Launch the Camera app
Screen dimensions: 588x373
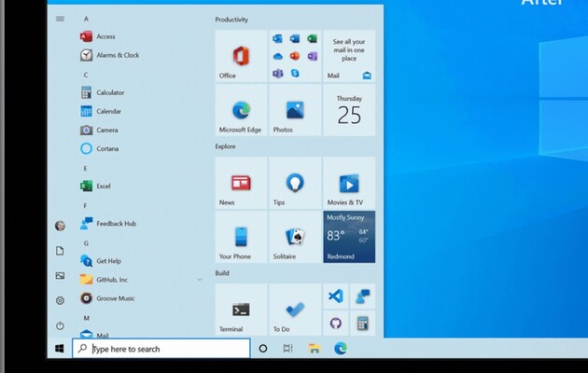click(141, 130)
